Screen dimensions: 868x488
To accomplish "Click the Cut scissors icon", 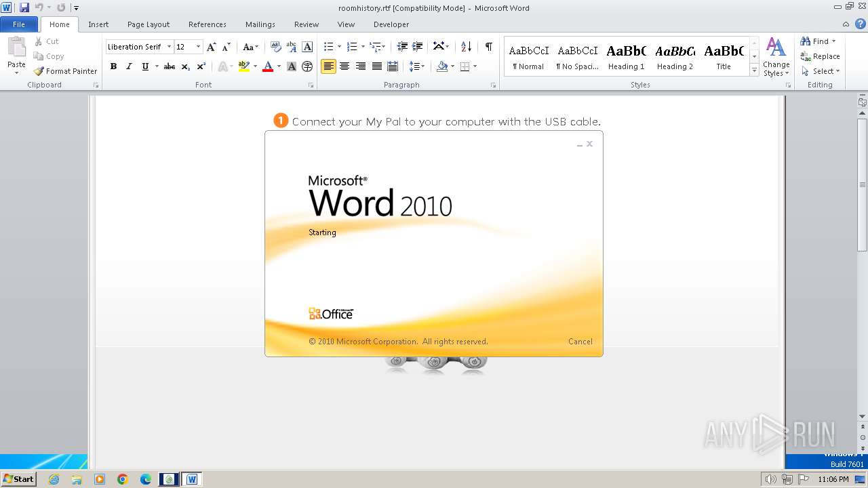I will click(x=39, y=41).
